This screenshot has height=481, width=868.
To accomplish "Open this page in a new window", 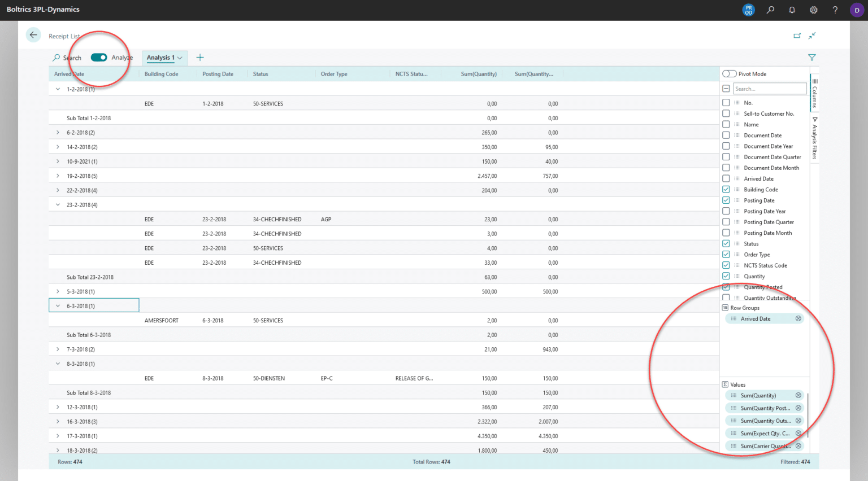I will [x=797, y=36].
